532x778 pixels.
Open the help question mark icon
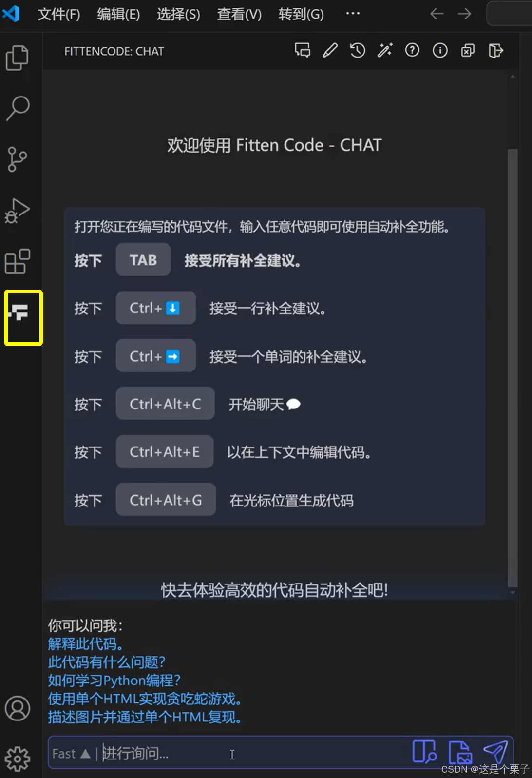pyautogui.click(x=412, y=50)
